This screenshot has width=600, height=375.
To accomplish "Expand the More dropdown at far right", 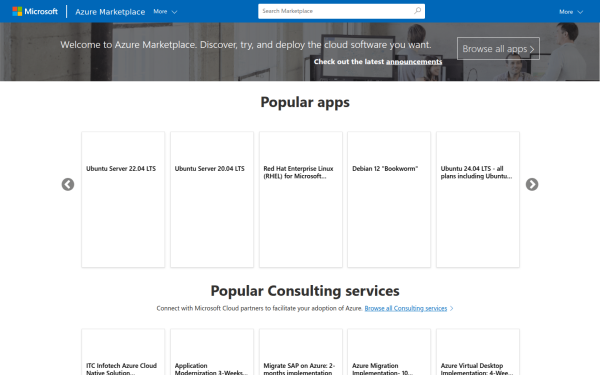I will pos(571,12).
